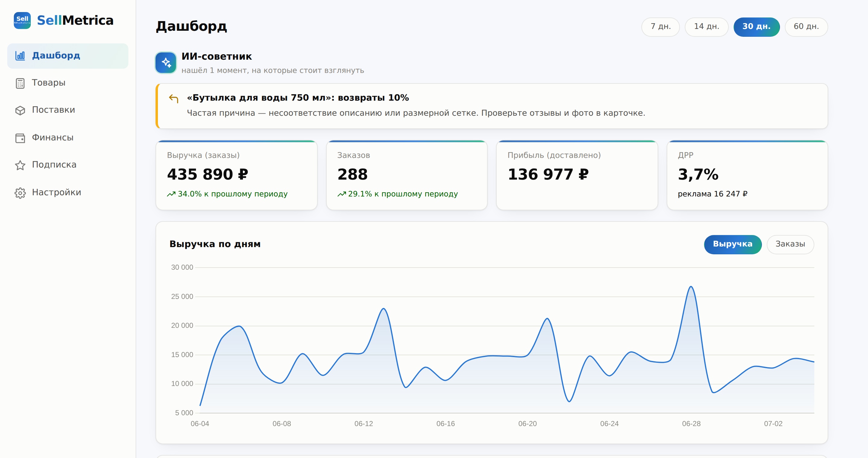The height and width of the screenshot is (458, 868).
Task: Show Выручка on the chart
Action: [733, 244]
